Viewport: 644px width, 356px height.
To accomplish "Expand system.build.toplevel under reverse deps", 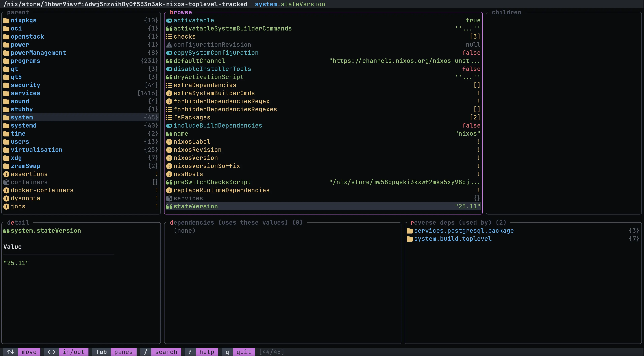I will point(452,239).
